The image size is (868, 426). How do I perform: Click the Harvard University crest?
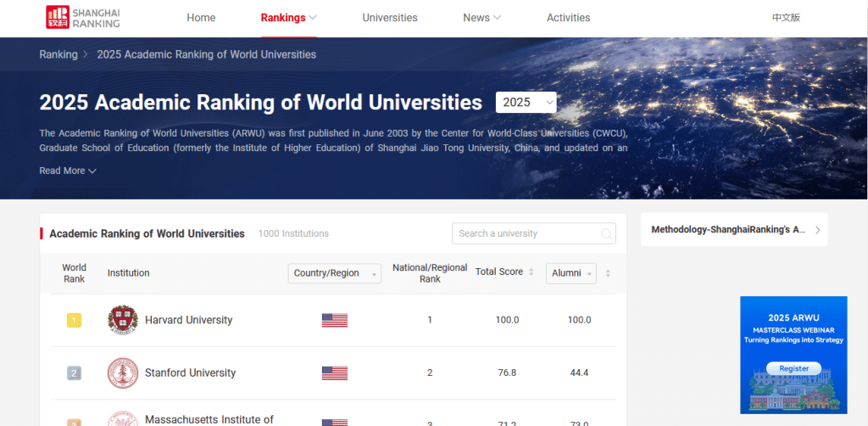tap(122, 320)
